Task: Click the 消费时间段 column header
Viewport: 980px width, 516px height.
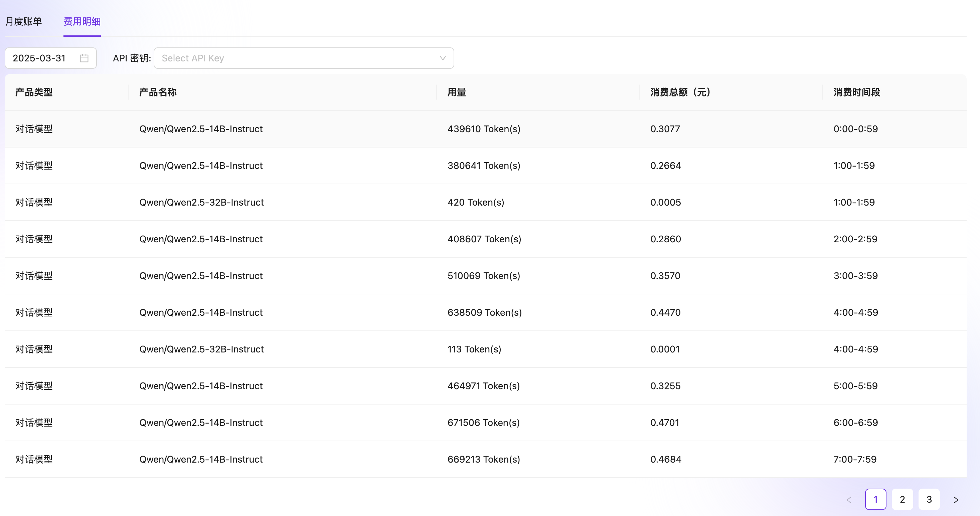Action: coord(856,92)
